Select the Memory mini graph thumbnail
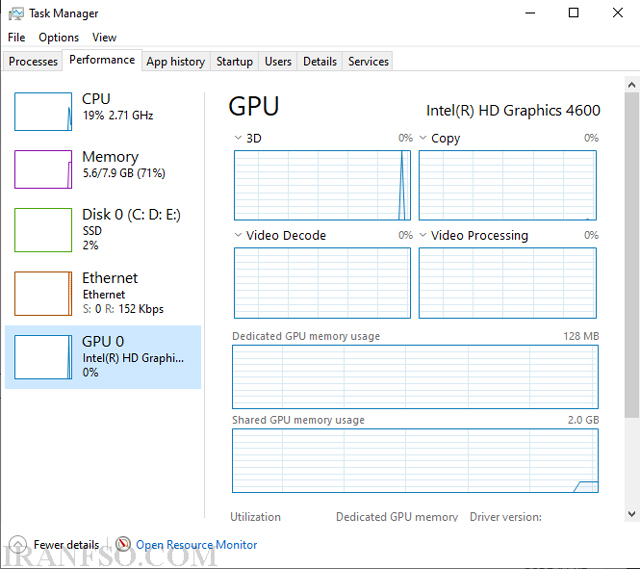The width and height of the screenshot is (640, 569). 43,169
